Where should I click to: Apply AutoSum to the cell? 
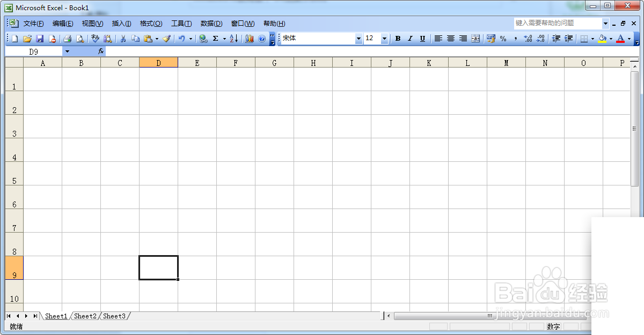[216, 39]
